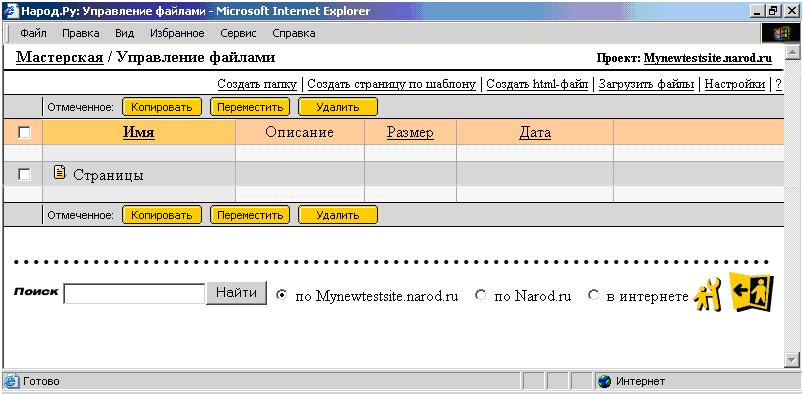Screen dimensions: 803x394
Task: Click the upper Переместить button
Action: click(x=250, y=108)
